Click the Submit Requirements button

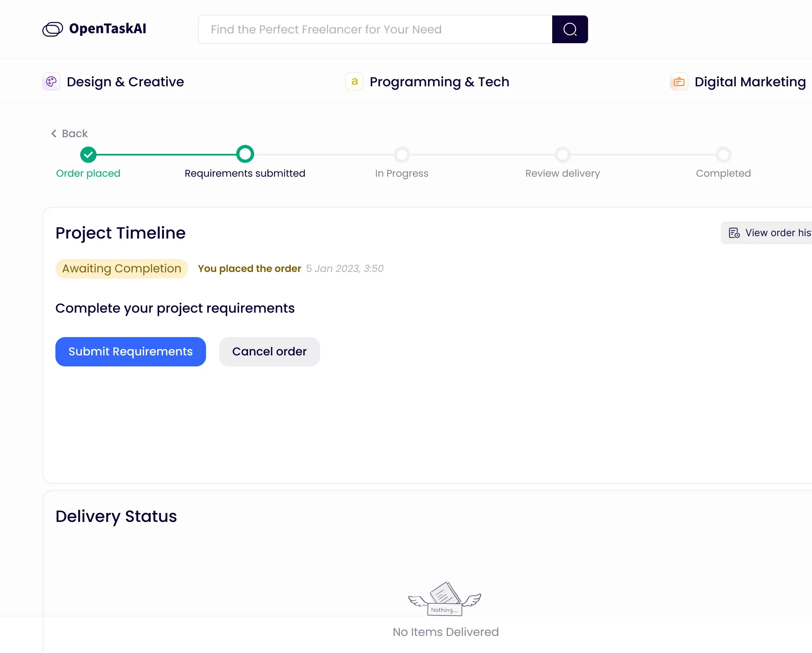point(130,351)
